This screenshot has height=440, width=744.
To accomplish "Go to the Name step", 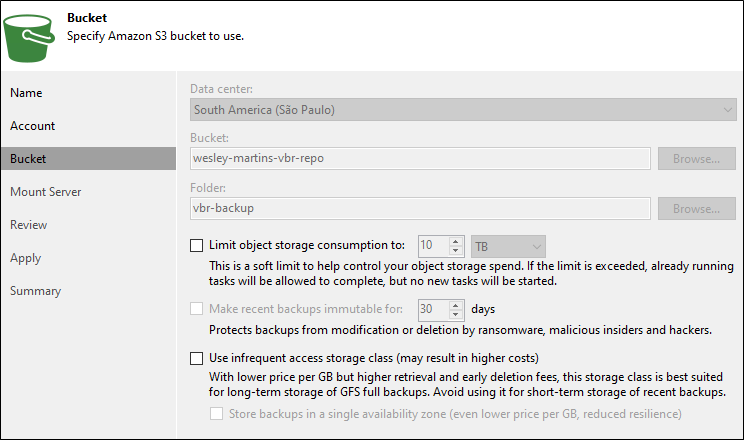I will pos(26,93).
